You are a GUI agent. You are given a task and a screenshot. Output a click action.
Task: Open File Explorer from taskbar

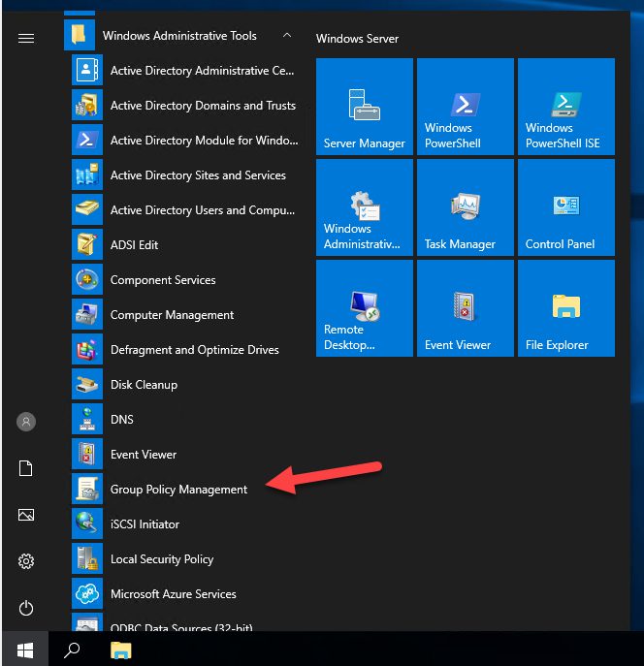tap(121, 650)
